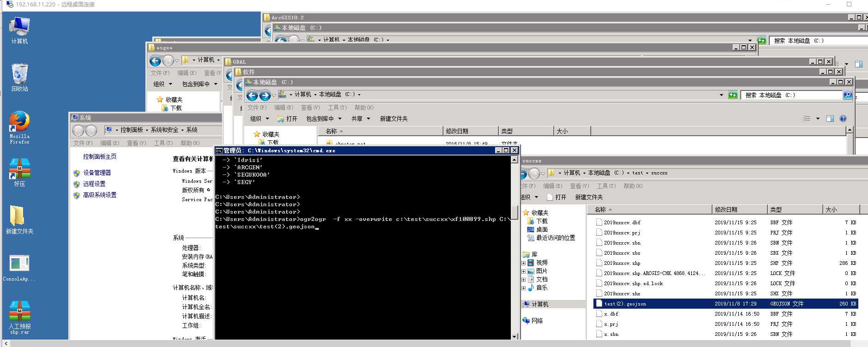Sort by 修改日期 column in succxx window

tap(740, 209)
